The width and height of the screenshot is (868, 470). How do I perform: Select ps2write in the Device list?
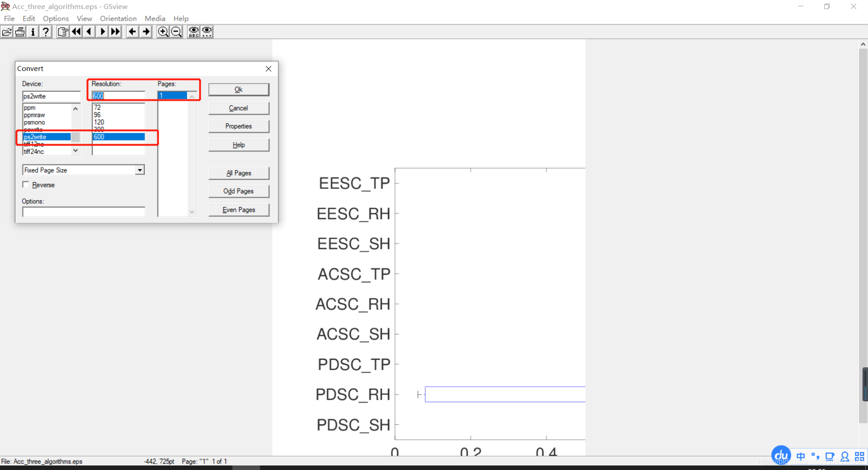click(x=47, y=137)
